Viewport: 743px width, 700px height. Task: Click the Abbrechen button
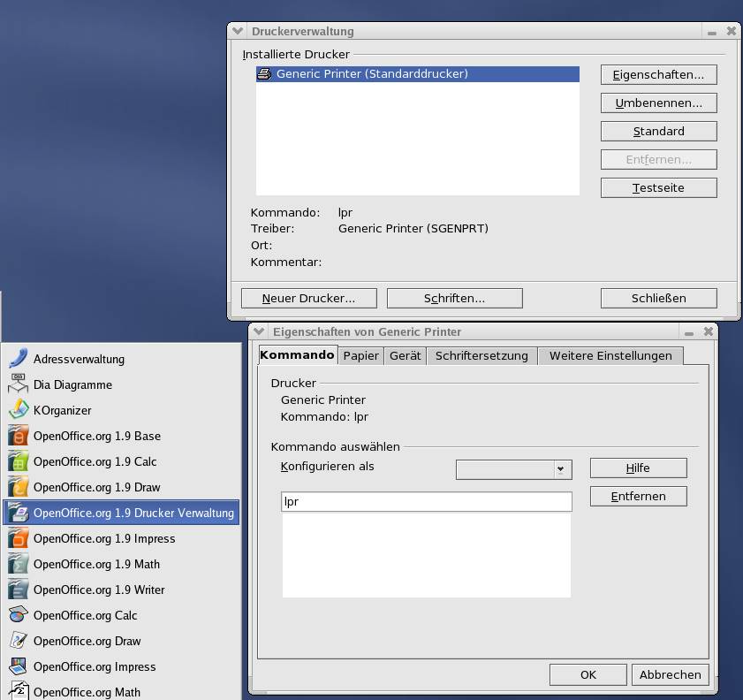670,674
